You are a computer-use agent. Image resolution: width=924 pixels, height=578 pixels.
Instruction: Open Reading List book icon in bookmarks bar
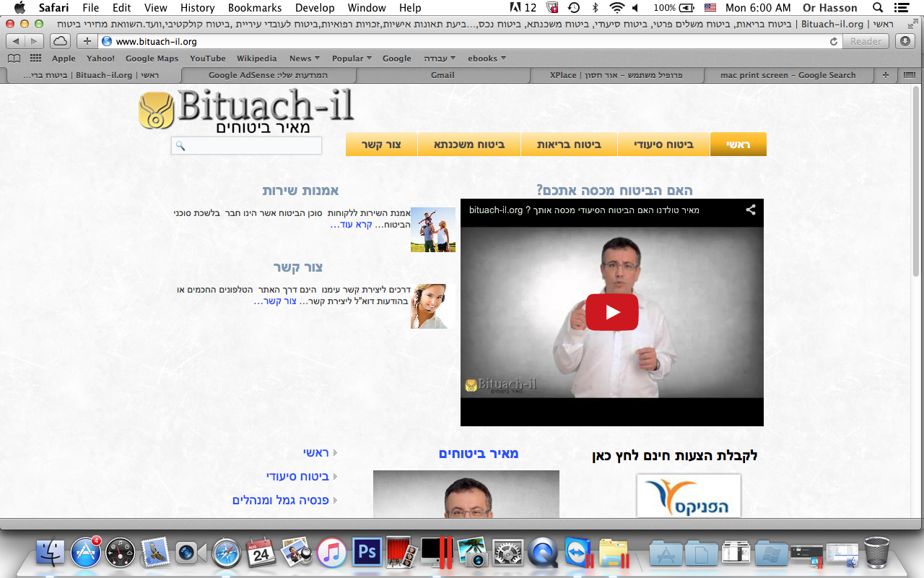(14, 59)
